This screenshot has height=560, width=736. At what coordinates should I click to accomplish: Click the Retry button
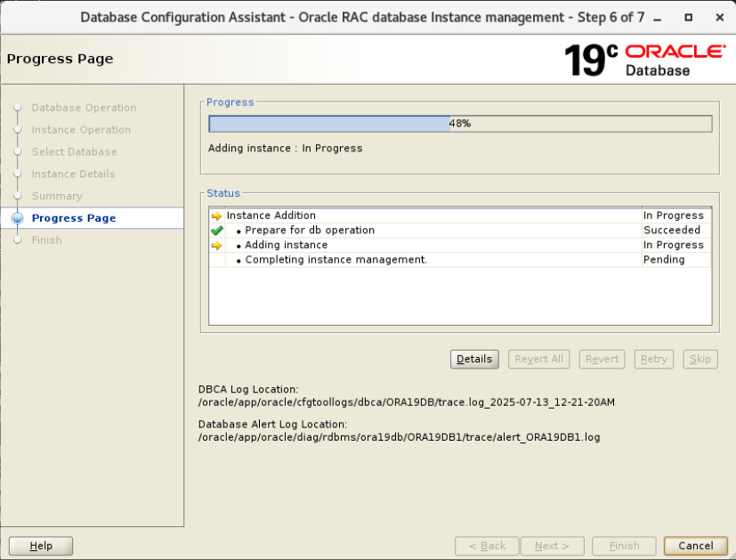(x=654, y=359)
